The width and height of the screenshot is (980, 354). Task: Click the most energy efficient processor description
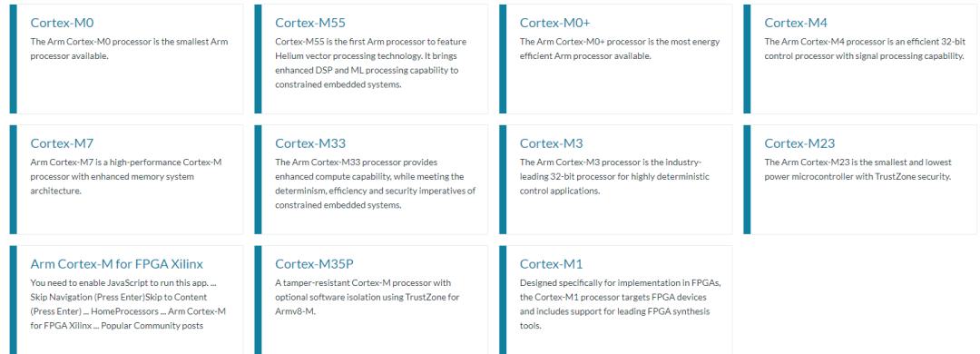coord(620,49)
